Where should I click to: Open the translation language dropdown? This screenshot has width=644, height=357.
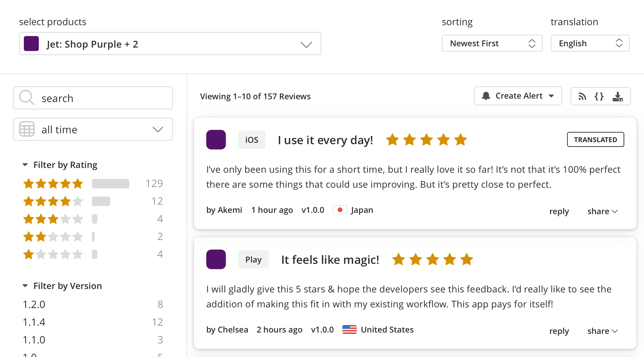pos(590,43)
